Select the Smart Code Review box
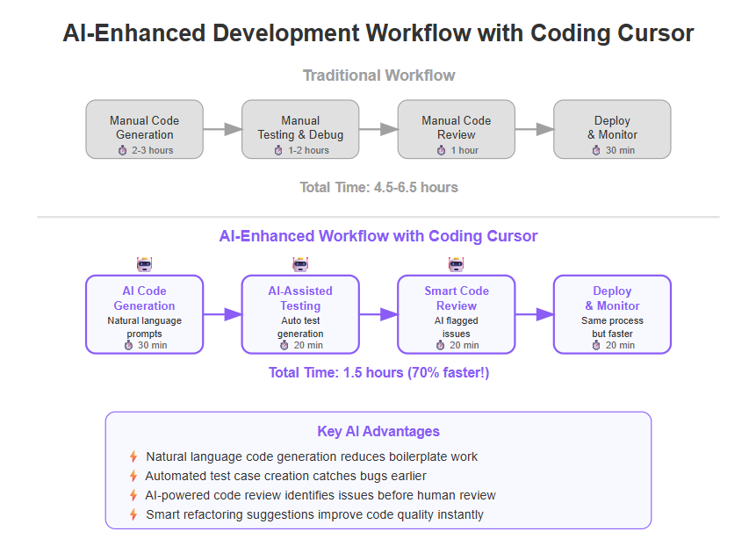The height and width of the screenshot is (546, 756). click(x=456, y=314)
